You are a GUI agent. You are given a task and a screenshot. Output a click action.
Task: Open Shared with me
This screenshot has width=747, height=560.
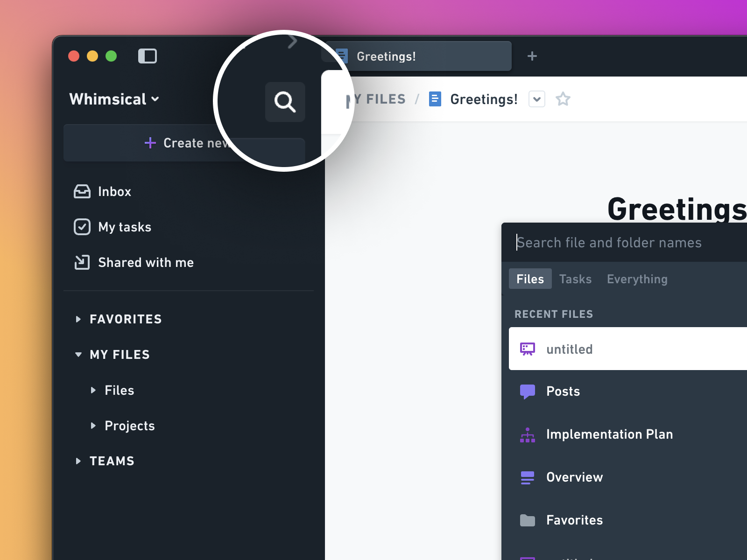[145, 263]
